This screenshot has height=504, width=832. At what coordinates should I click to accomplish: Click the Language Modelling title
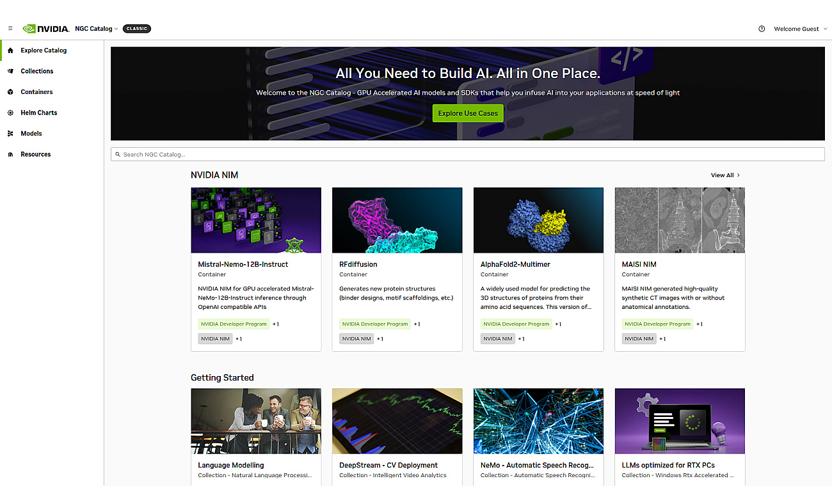tap(231, 465)
